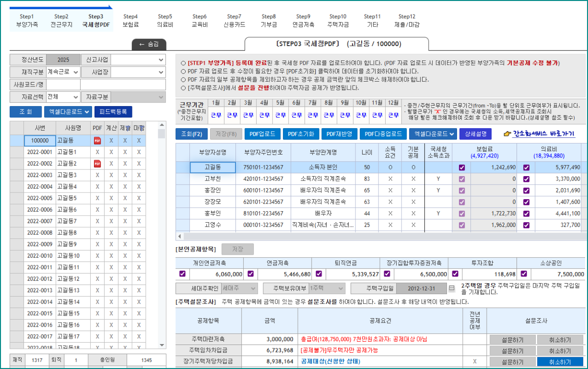This screenshot has height=369, width=588.
Task: Click the PDF다중업로드 button
Action: [x=383, y=134]
